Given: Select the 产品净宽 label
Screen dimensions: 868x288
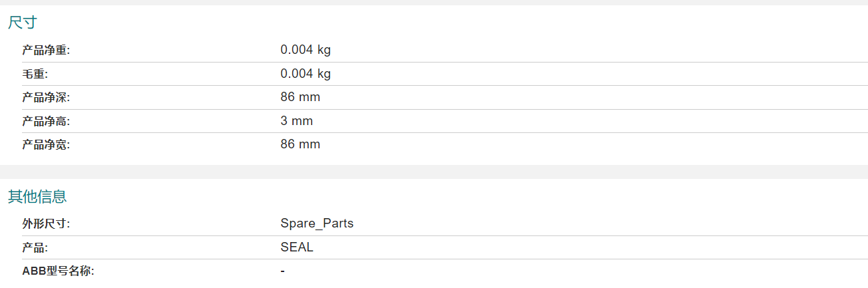Looking at the screenshot, I should [46, 144].
